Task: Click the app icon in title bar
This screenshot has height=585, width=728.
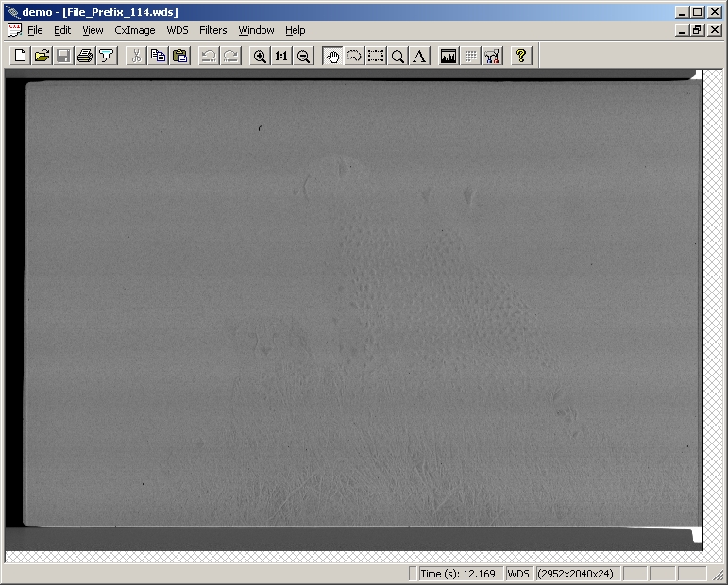Action: point(12,12)
